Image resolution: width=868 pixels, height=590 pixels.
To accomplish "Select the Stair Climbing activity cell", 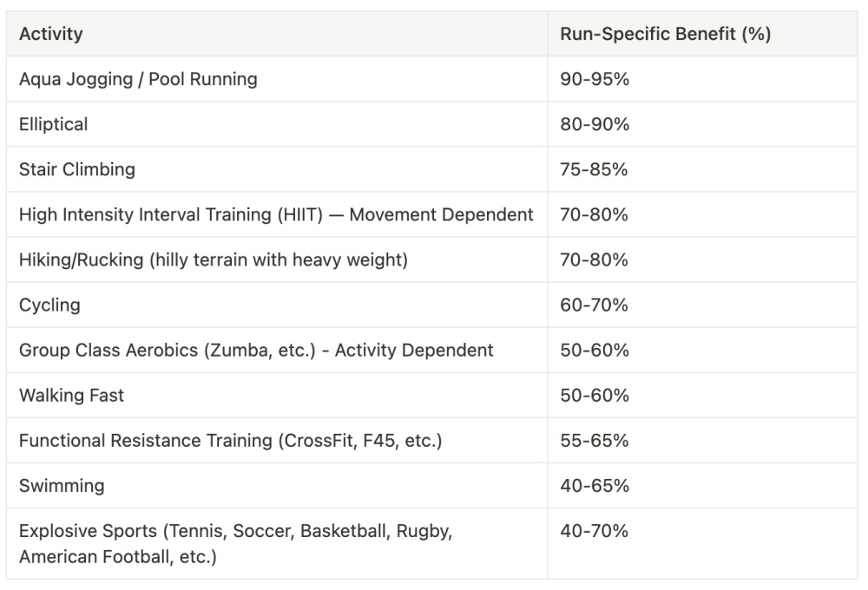I will point(77,170).
